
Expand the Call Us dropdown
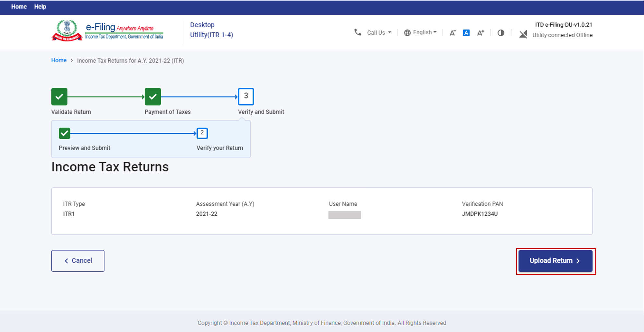coord(379,33)
